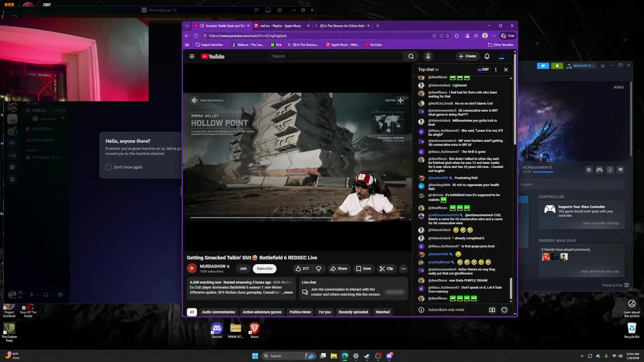This screenshot has height=362, width=644.
Task: Expand the Top chat dropdown
Action: [428, 70]
